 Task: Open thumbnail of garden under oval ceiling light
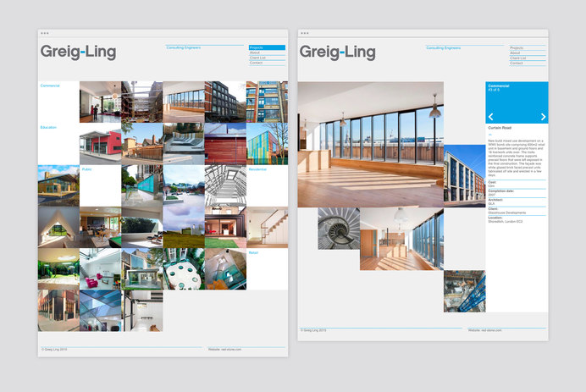[58, 269]
